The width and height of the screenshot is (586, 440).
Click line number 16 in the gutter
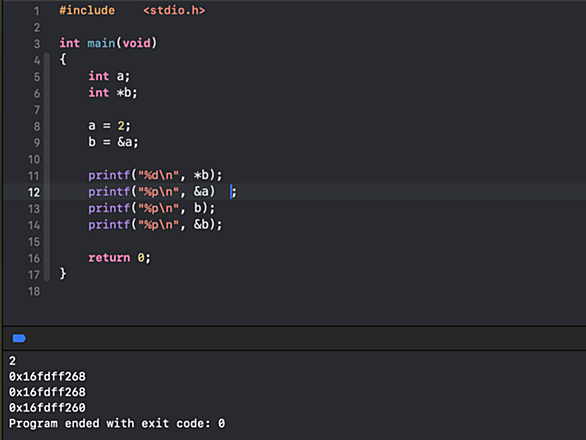(34, 258)
